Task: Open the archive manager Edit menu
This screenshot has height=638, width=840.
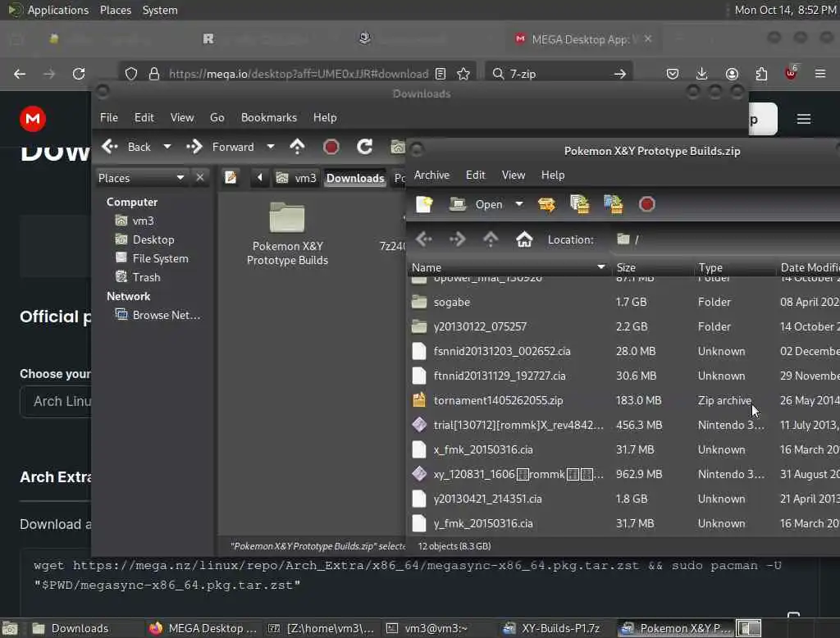Action: (x=475, y=175)
